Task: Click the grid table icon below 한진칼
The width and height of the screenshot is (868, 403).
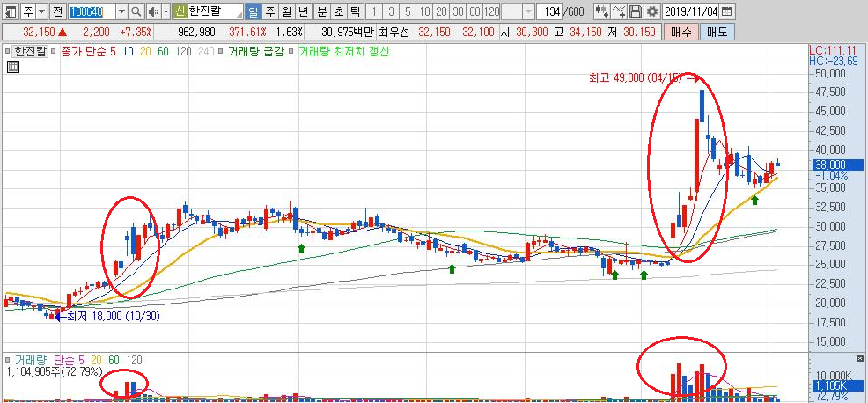Action: pos(12,68)
